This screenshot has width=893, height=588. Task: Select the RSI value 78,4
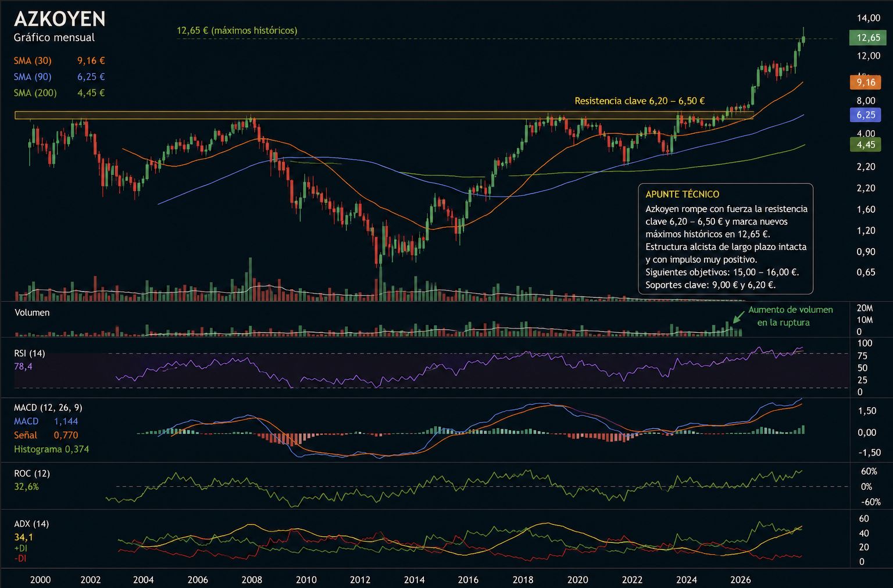point(23,367)
